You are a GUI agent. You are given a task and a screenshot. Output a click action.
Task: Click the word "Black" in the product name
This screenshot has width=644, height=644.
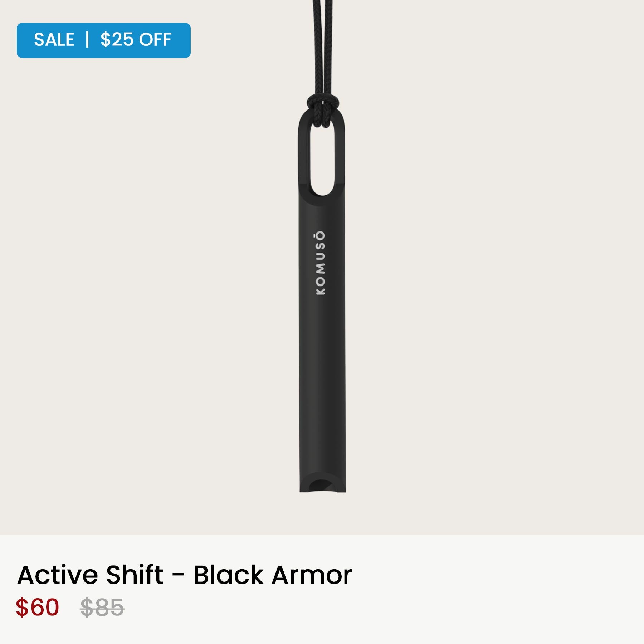[228, 575]
